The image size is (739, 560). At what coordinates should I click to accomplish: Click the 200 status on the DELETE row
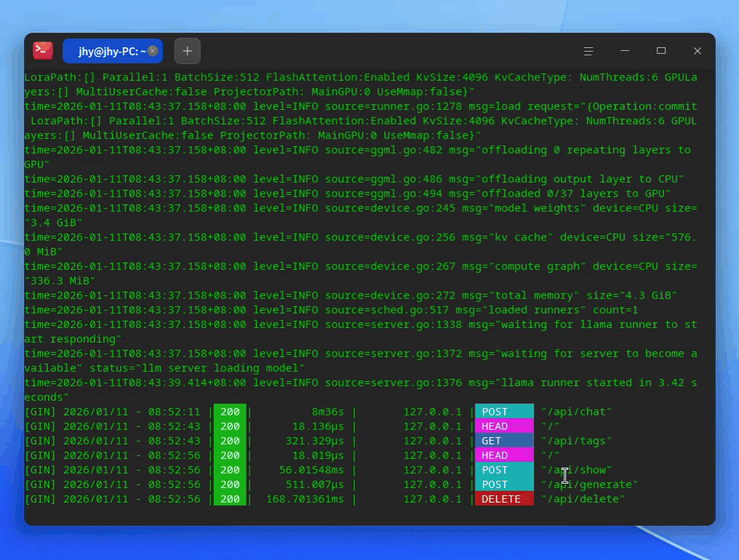[x=230, y=499]
